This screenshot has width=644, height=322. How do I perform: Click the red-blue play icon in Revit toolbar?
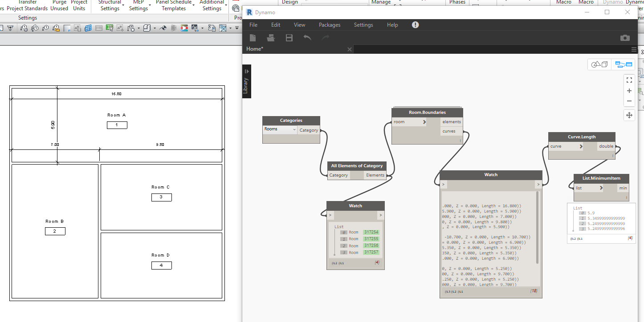[x=184, y=28]
